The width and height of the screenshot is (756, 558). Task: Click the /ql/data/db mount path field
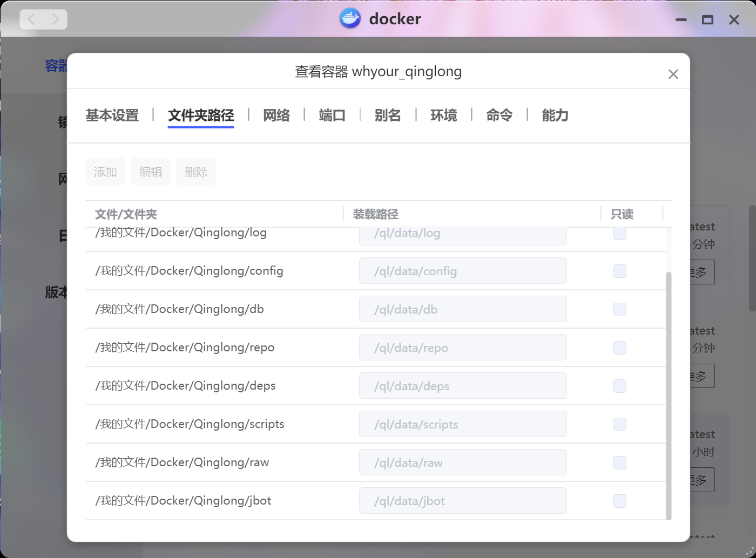pos(463,309)
